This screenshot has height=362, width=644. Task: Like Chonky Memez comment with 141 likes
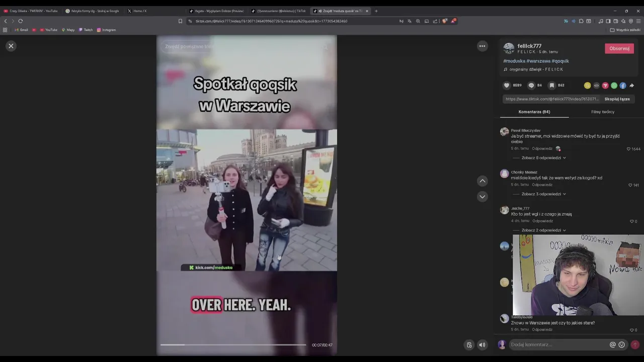coord(630,185)
